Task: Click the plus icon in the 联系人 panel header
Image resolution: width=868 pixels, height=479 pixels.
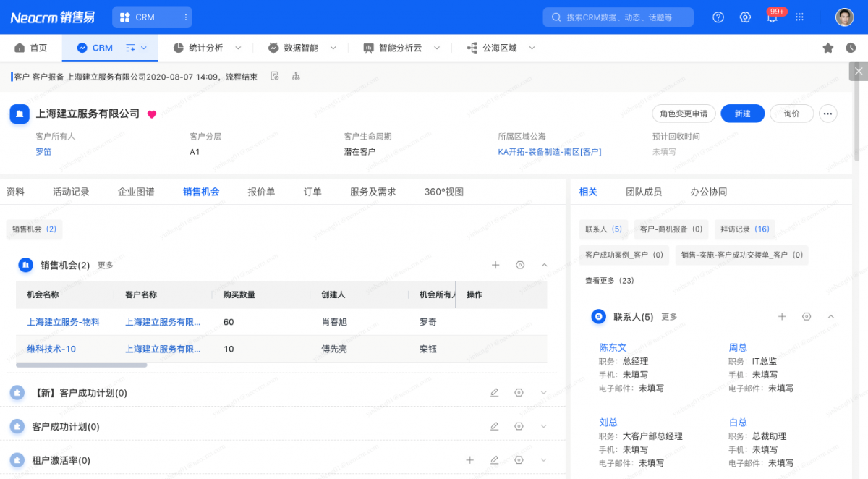Action: [x=782, y=316]
